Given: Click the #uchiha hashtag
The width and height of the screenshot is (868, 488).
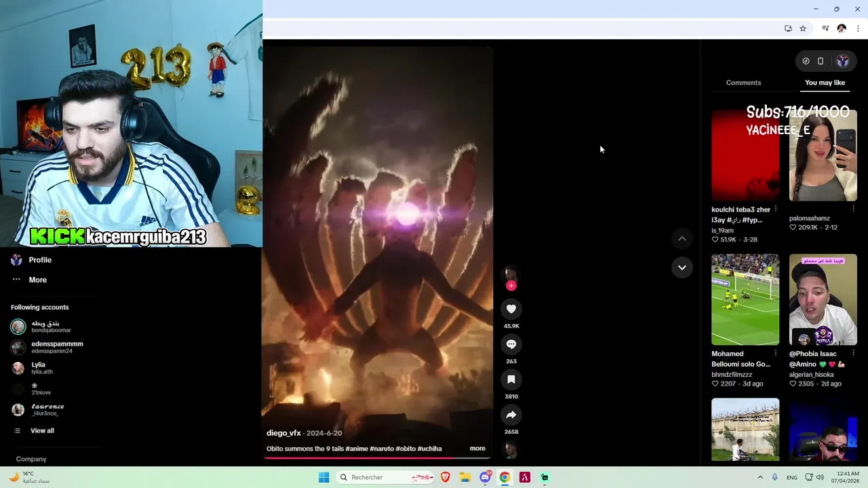Looking at the screenshot, I should 430,449.
